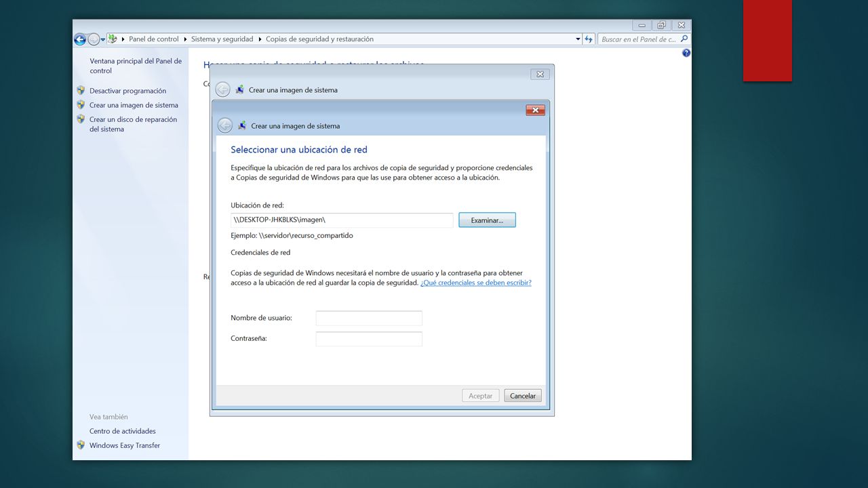
Task: Click Control Panel icon in address bar
Action: click(113, 39)
